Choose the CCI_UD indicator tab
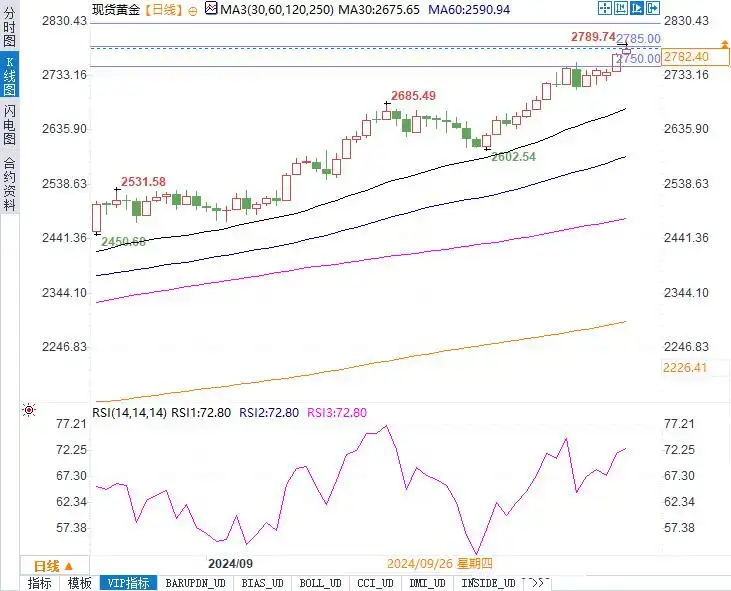Screen dimensions: 731x591 (x=375, y=583)
